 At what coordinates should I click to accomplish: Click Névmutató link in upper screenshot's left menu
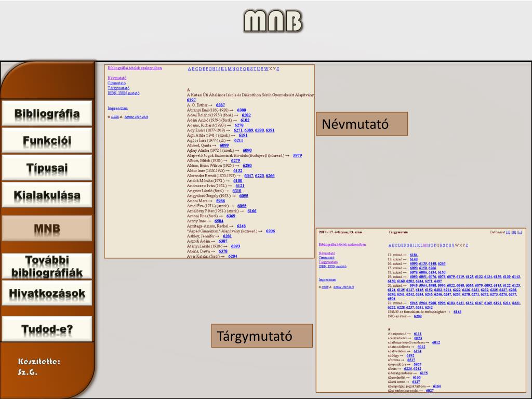point(117,78)
